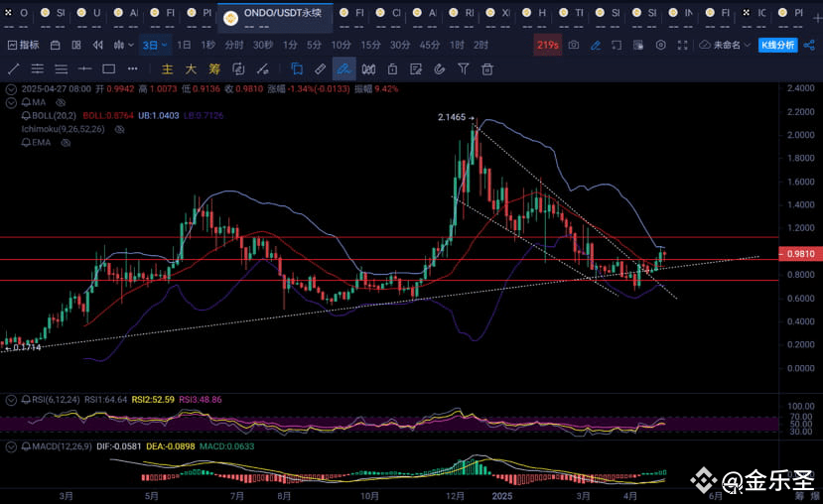Open the candlestick chart type dropdown
823x504 pixels.
124,46
